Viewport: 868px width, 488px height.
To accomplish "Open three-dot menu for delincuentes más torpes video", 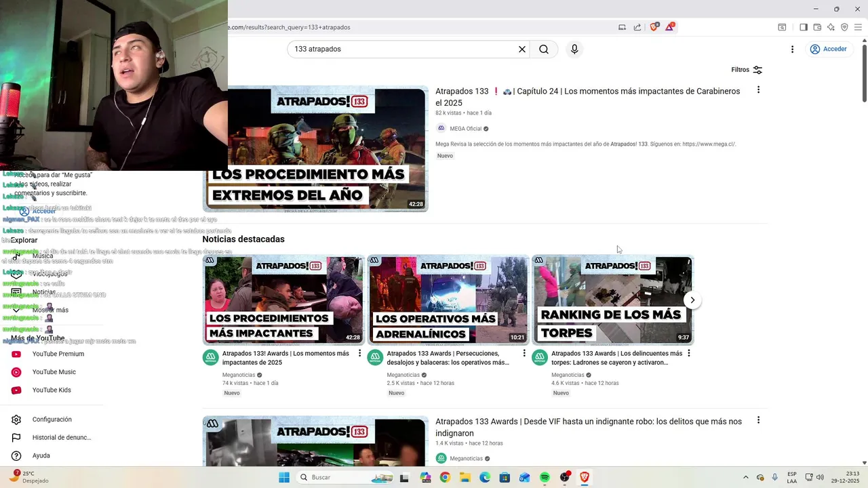I will click(689, 353).
